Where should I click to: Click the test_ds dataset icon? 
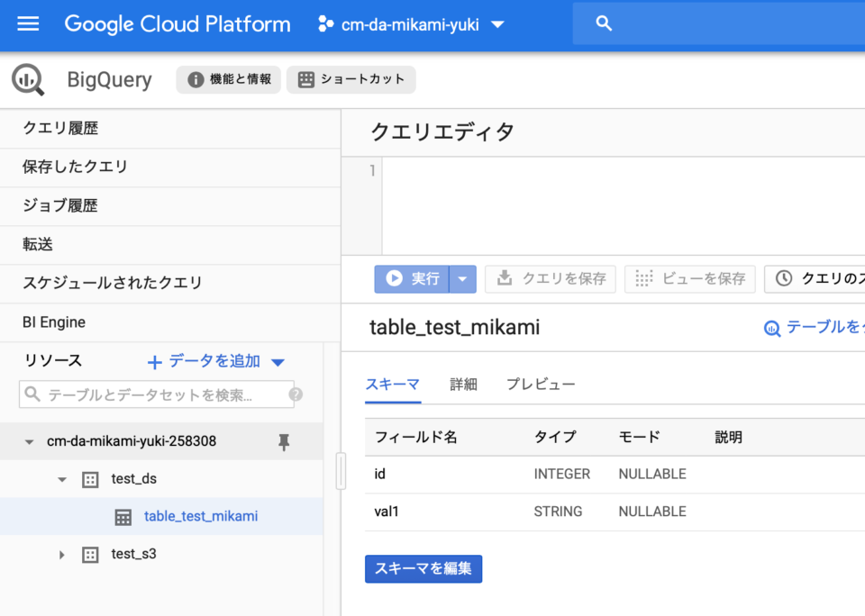tap(90, 479)
